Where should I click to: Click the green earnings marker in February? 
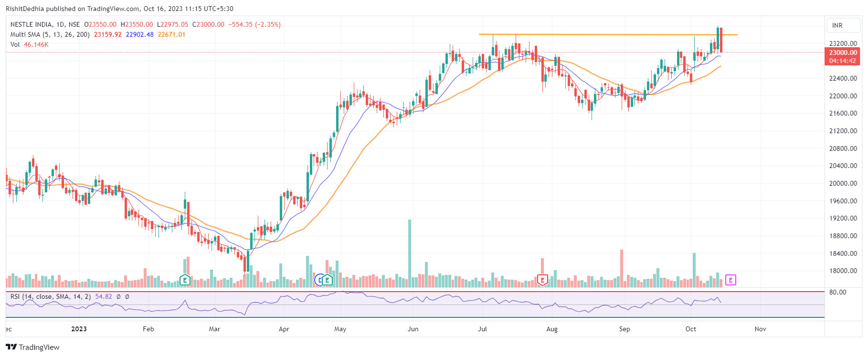(x=185, y=280)
